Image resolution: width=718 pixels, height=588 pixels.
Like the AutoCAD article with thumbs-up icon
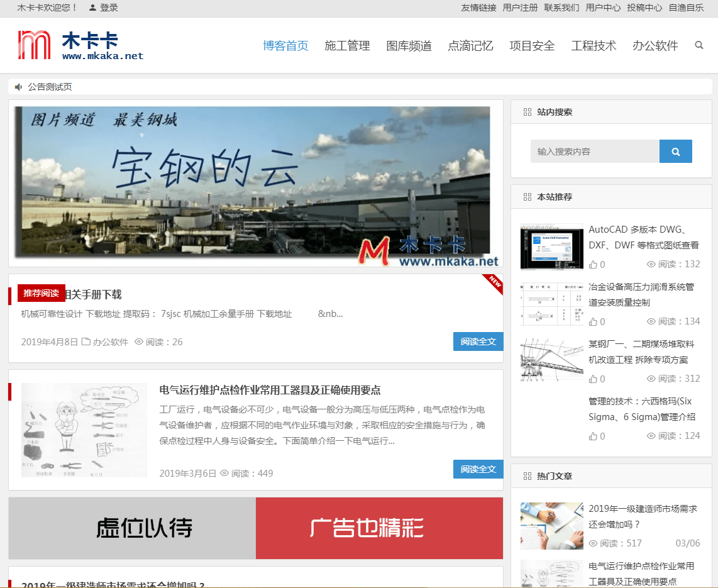coord(593,265)
